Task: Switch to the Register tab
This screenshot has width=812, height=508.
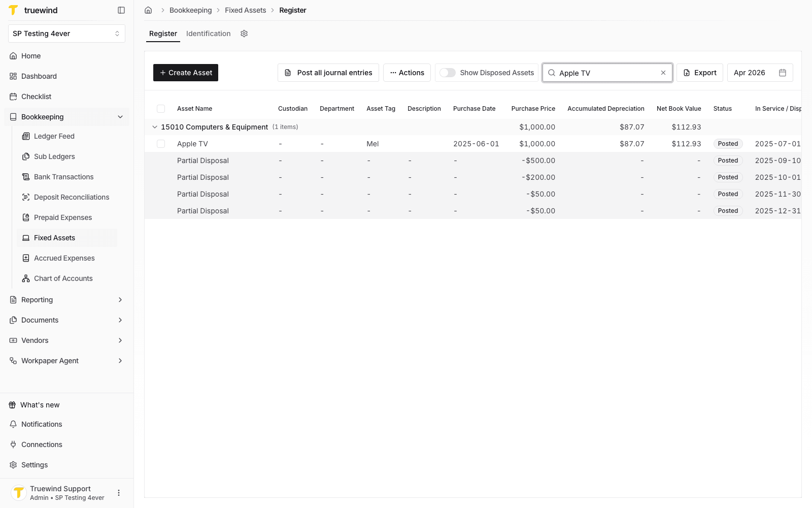Action: pos(163,34)
